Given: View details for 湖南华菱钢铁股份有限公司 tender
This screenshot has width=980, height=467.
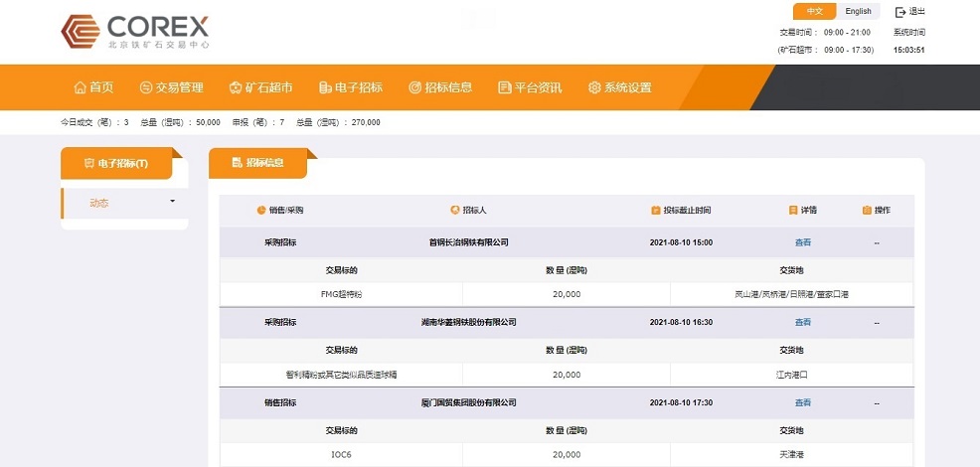Looking at the screenshot, I should coord(802,323).
